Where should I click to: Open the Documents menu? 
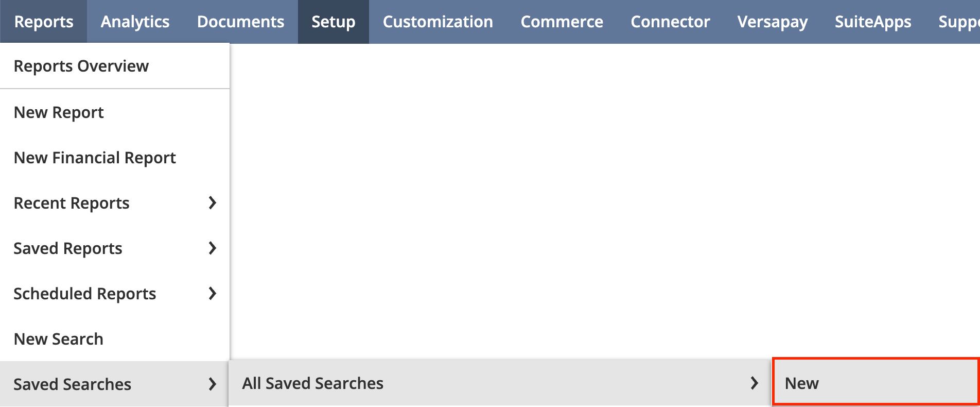pyautogui.click(x=240, y=22)
